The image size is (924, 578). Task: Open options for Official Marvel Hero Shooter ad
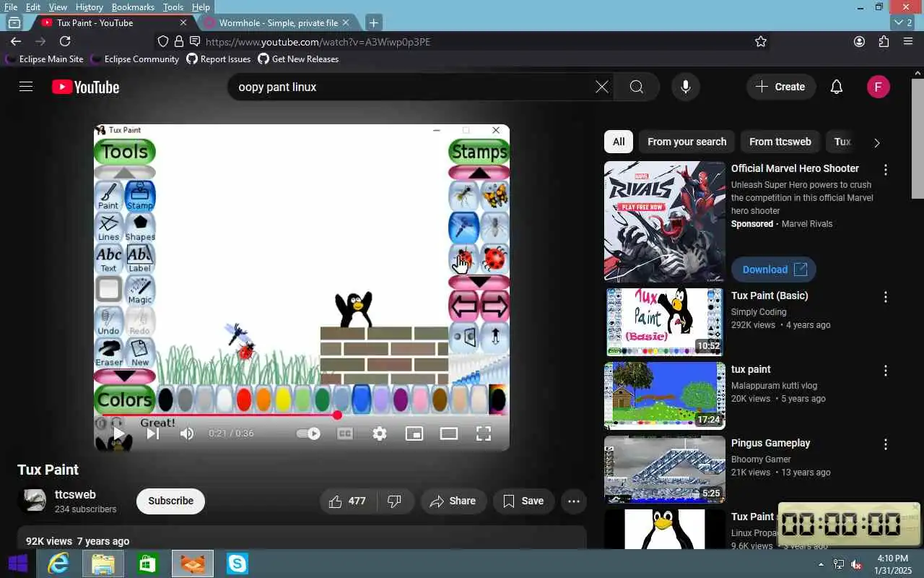point(886,170)
